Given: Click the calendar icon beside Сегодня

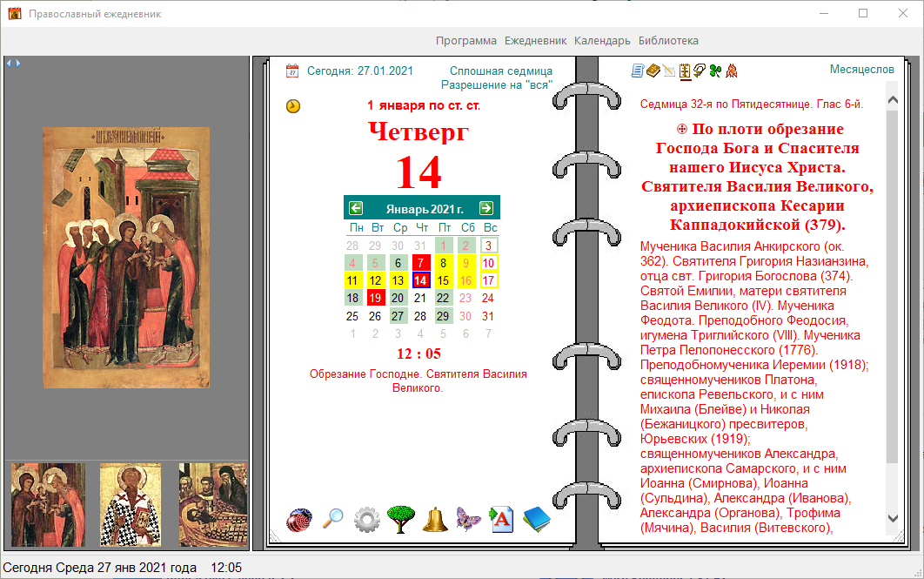Looking at the screenshot, I should pos(292,71).
